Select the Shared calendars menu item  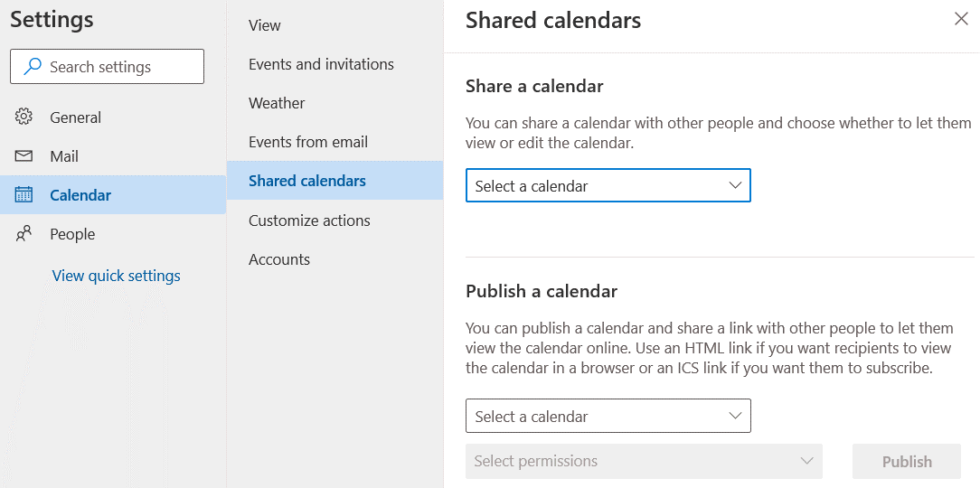pos(307,181)
